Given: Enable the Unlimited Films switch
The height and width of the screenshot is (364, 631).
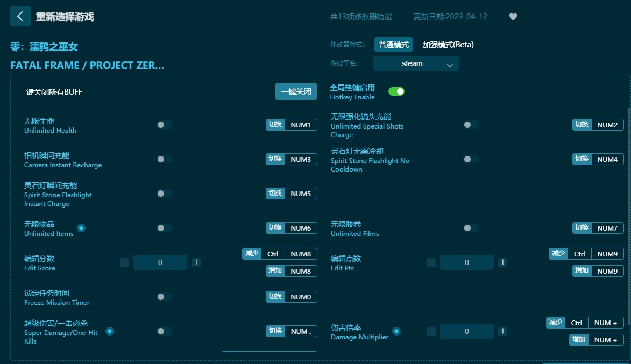Looking at the screenshot, I should [x=471, y=228].
